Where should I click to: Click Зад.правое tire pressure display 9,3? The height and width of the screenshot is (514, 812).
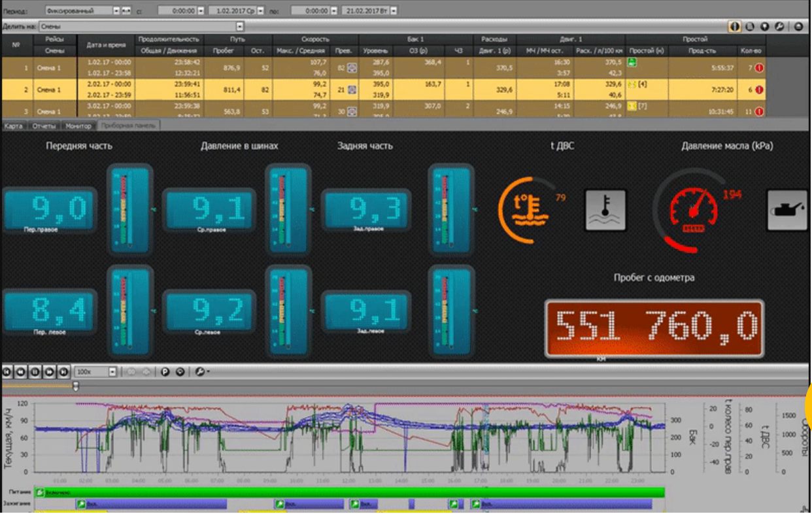tap(366, 210)
